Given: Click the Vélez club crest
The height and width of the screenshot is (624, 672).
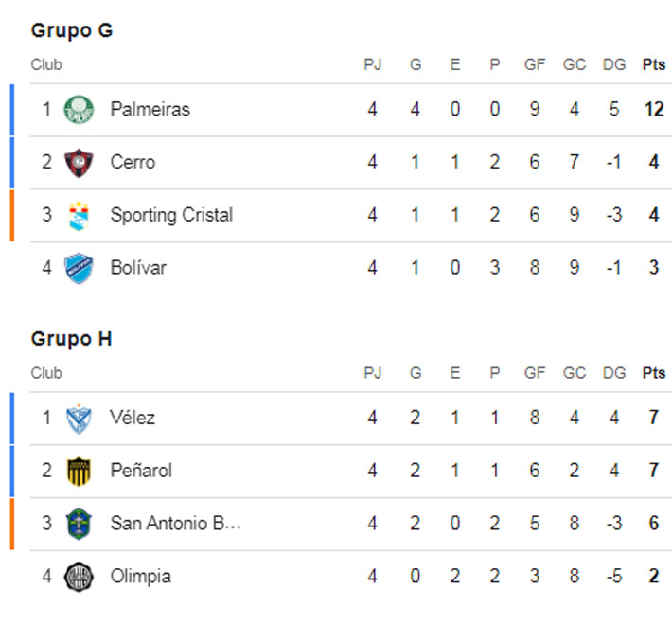Looking at the screenshot, I should point(79,418).
